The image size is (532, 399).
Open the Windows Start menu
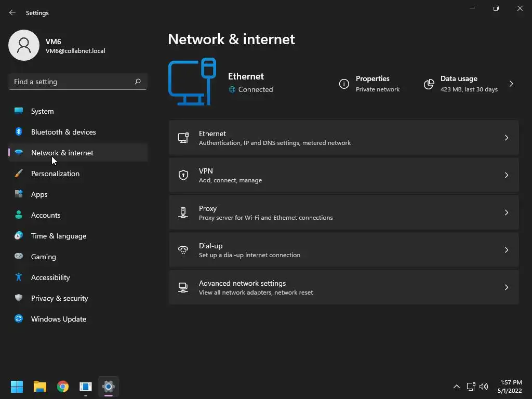click(17, 387)
